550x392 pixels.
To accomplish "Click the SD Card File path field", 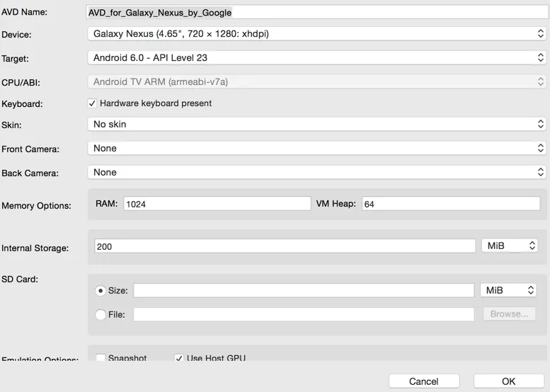I will tap(304, 314).
